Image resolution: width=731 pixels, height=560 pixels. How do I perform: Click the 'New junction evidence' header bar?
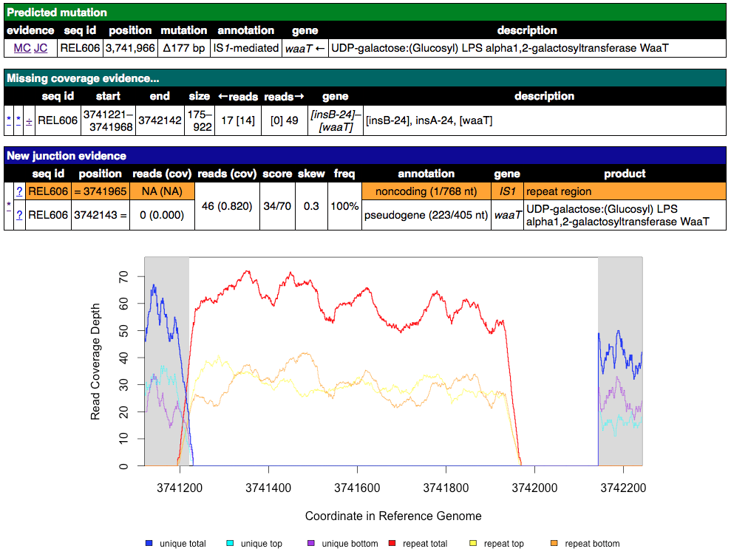click(67, 156)
